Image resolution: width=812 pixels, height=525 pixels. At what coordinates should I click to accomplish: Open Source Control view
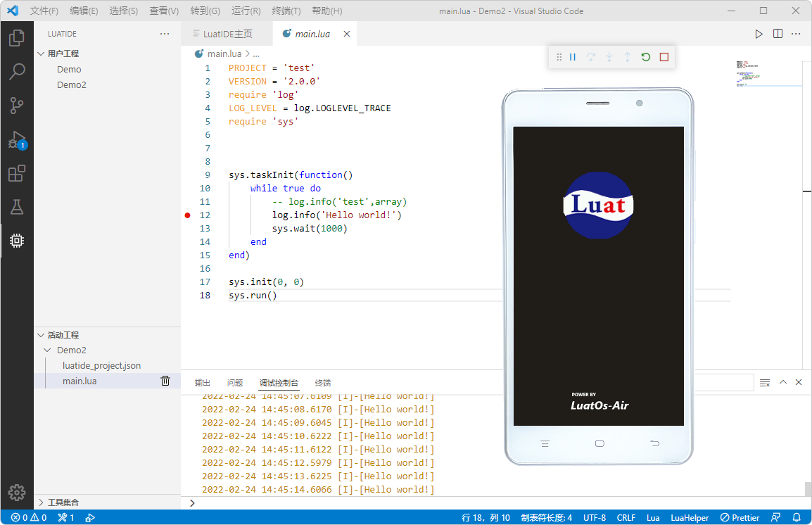pos(17,105)
